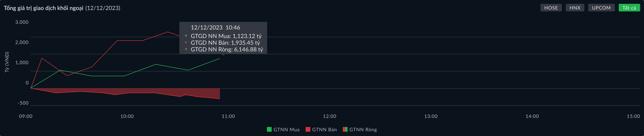Screen dimensions: 644x136
Task: Select the HNX exchange filter
Action: (575, 8)
